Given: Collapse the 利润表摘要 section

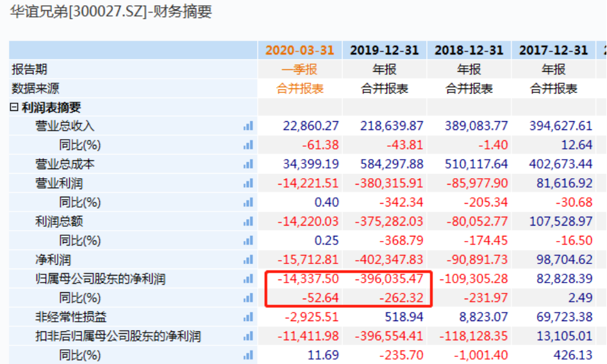Looking at the screenshot, I should tap(14, 107).
